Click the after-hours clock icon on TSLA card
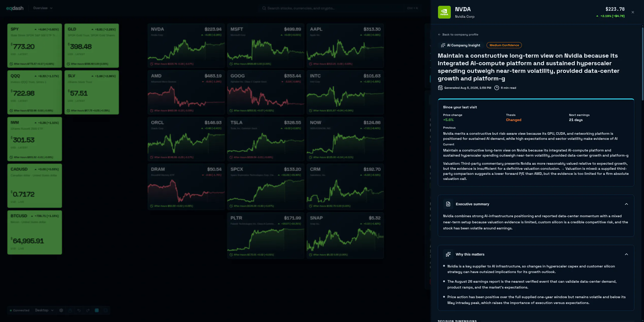The width and height of the screenshot is (644, 322). (x=231, y=157)
